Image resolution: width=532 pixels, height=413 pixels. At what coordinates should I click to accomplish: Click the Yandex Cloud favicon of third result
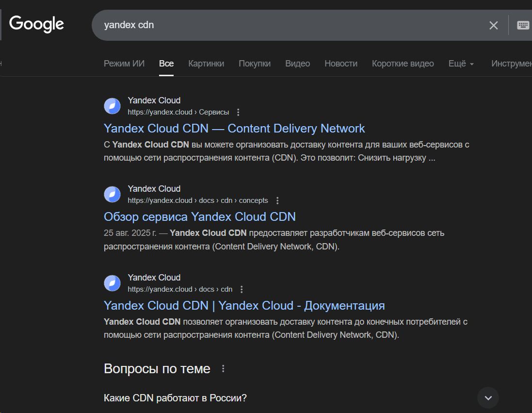[113, 283]
